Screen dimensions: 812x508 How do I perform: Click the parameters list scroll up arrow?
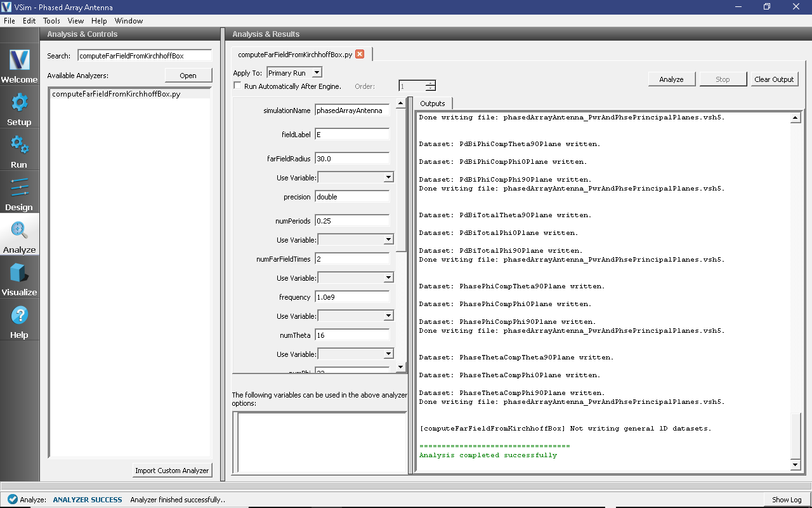400,104
